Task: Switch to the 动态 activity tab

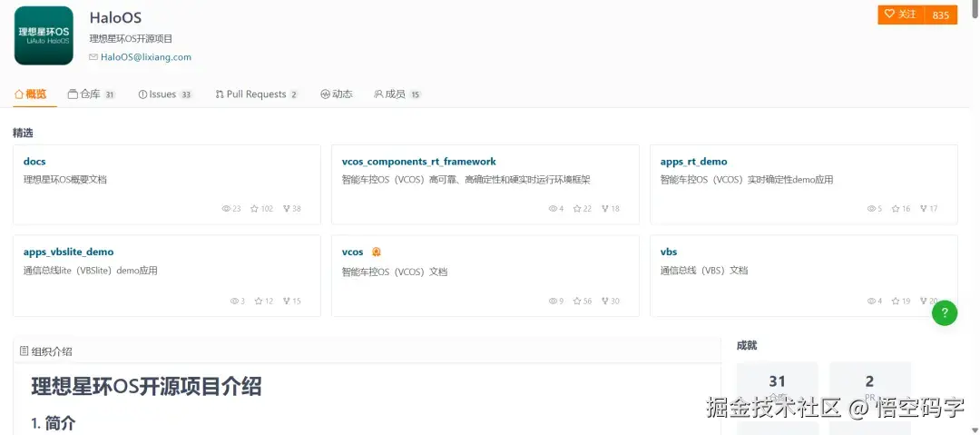Action: click(x=337, y=94)
